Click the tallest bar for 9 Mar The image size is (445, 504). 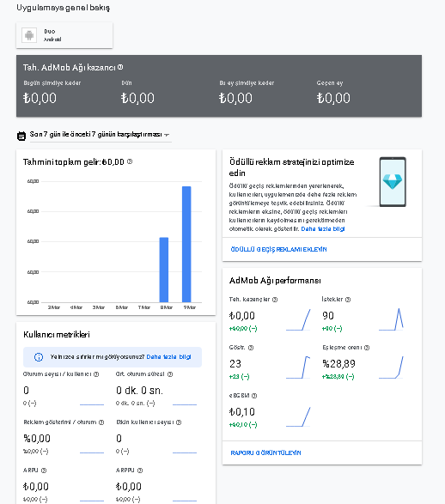pyautogui.click(x=186, y=245)
